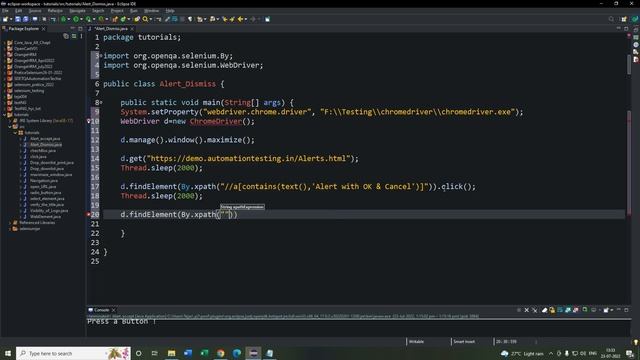640x360 pixels.
Task: Click the green Debug button in the toolbar
Action: [x=63, y=19]
